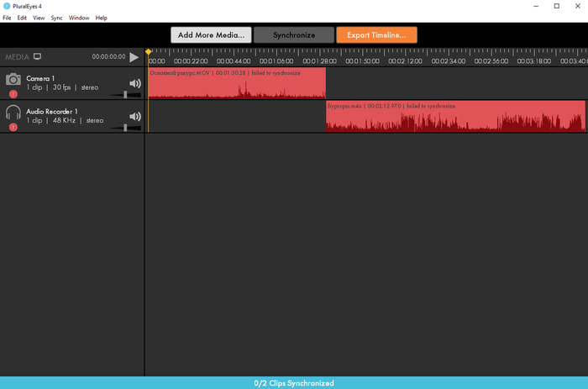Viewport: 588px width, 389px height.
Task: Mute the Audio Recorder 1 track speaker
Action: 134,116
